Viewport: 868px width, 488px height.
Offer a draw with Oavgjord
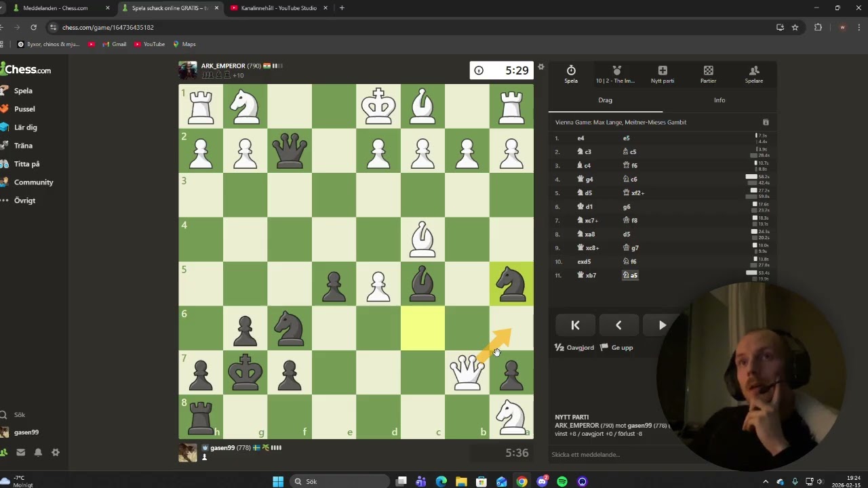[x=574, y=347]
